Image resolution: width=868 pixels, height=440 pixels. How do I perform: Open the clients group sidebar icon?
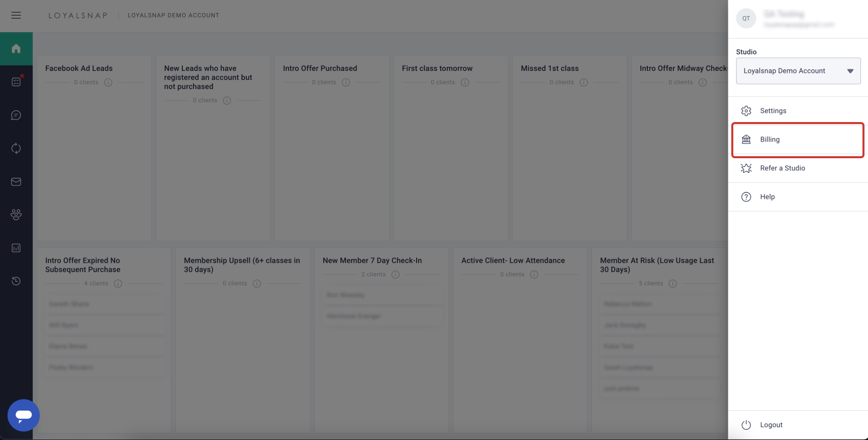(x=16, y=214)
